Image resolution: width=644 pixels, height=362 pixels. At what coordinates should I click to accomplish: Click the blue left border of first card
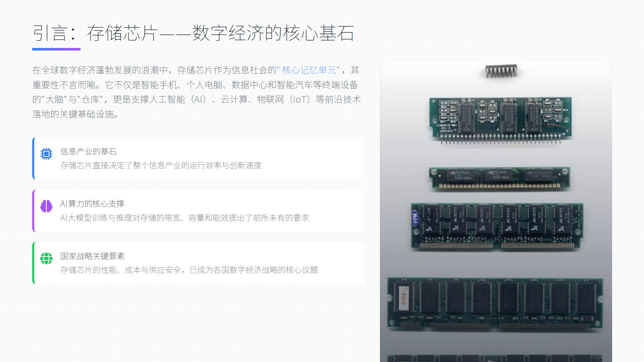33,158
